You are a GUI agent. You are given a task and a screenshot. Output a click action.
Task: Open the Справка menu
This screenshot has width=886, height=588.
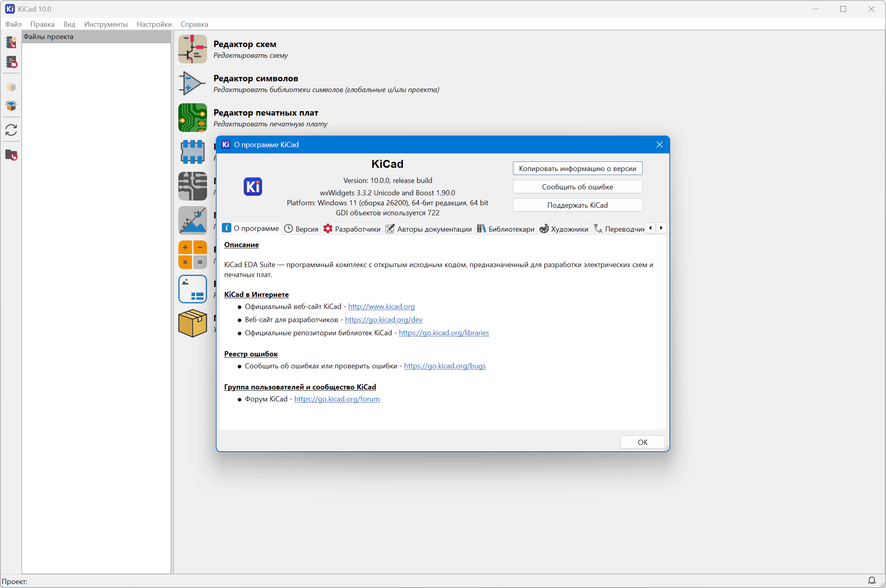tap(194, 24)
